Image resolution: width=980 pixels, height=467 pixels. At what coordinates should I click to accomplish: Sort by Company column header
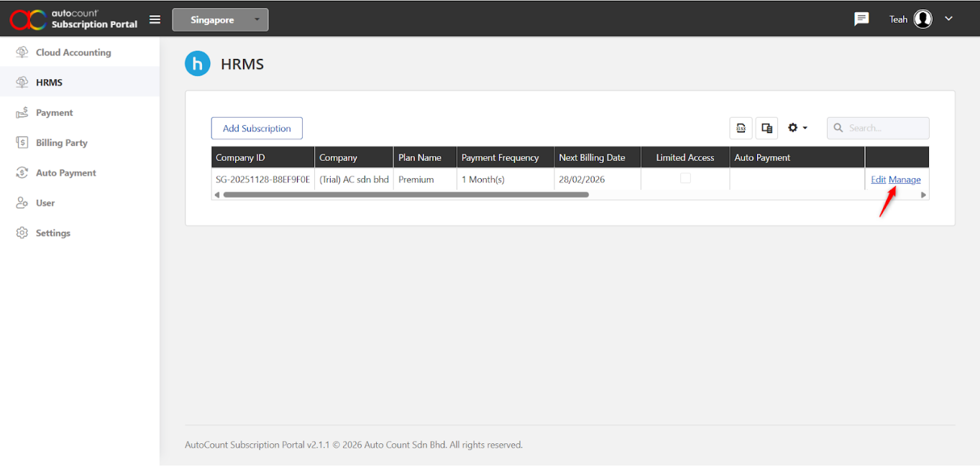point(354,157)
